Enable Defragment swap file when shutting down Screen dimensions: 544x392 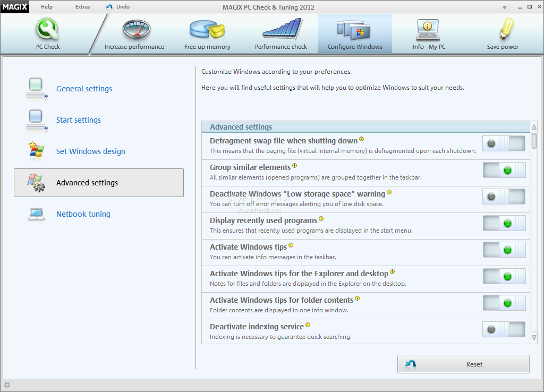(x=504, y=143)
